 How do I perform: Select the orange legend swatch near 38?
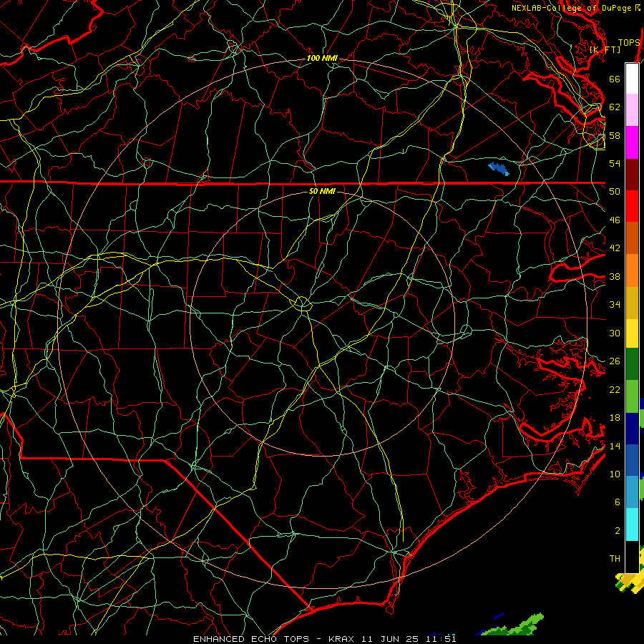pyautogui.click(x=632, y=270)
